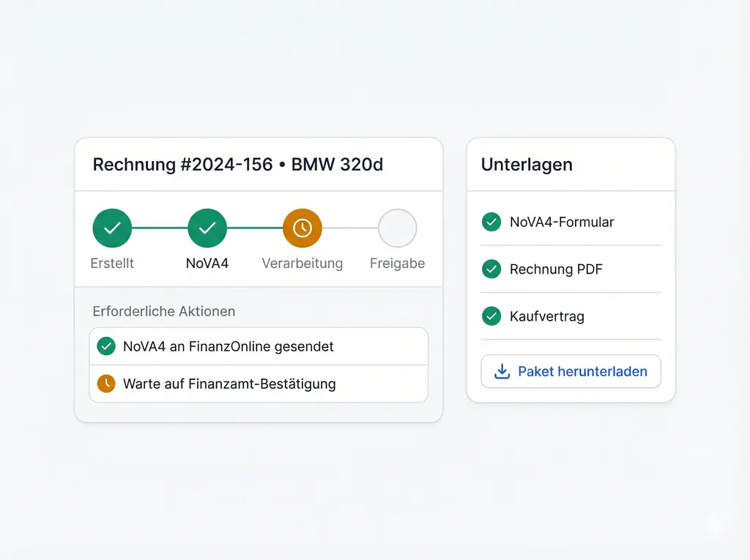Expand the Unterlagen panel header
This screenshot has width=750, height=560.
click(x=526, y=164)
